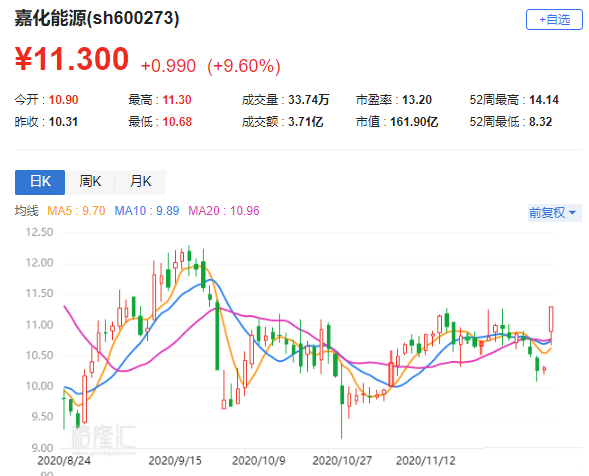
Task: Click the long green candlestick below 11.00
Action: tap(217, 335)
